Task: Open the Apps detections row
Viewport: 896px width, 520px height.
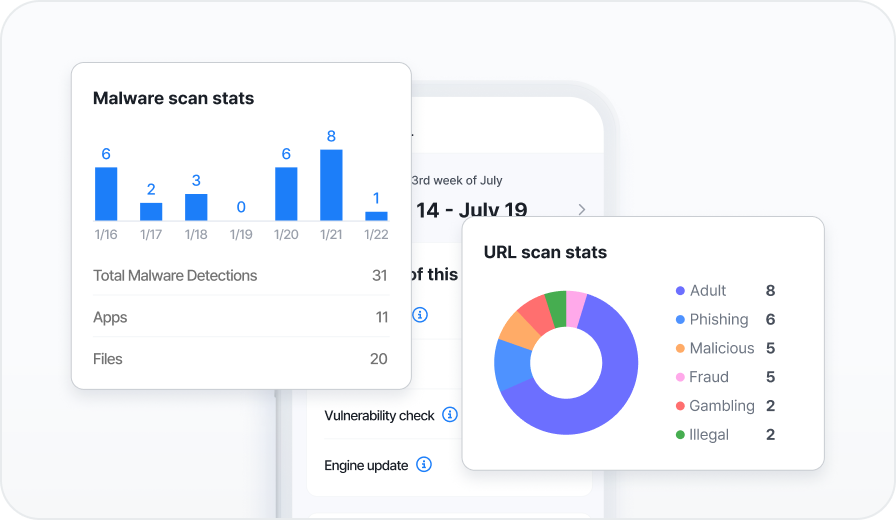Action: (240, 317)
